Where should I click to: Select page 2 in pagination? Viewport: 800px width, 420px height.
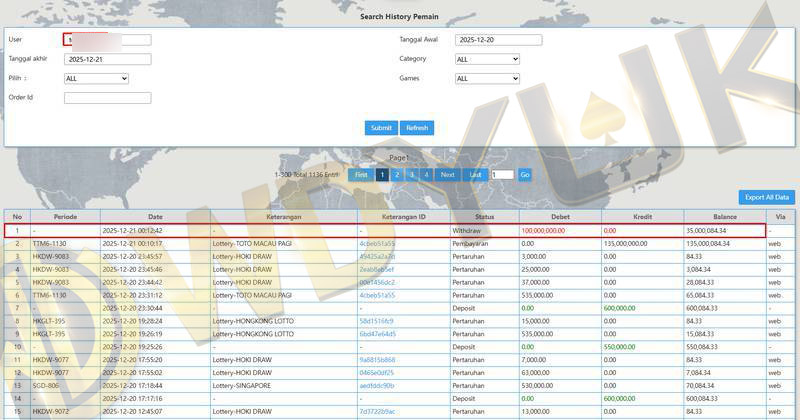click(x=396, y=175)
